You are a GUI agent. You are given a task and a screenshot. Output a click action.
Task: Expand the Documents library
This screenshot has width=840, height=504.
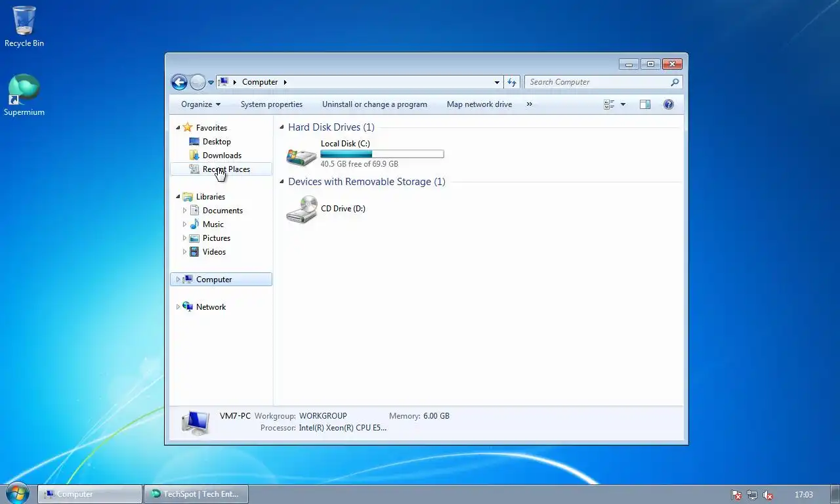click(184, 211)
